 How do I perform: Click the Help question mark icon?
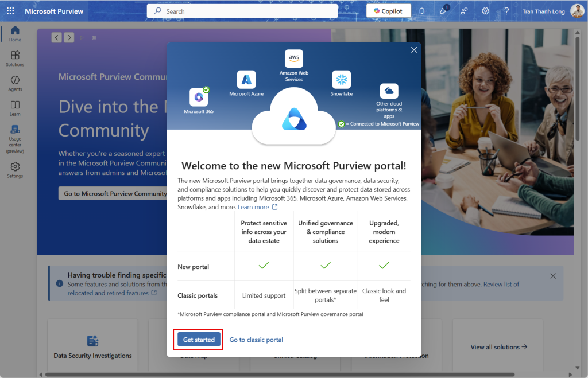click(x=506, y=11)
